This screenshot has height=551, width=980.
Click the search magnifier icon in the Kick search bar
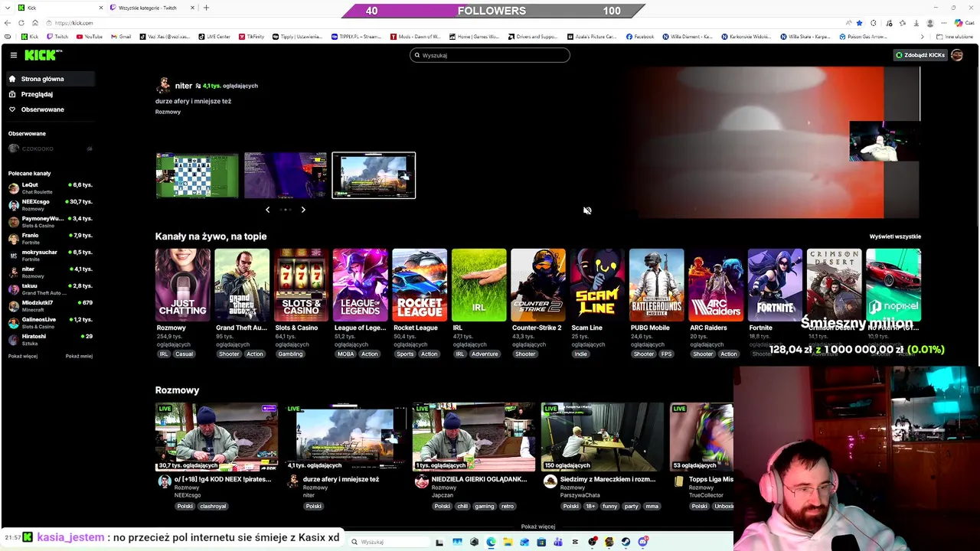pos(417,55)
